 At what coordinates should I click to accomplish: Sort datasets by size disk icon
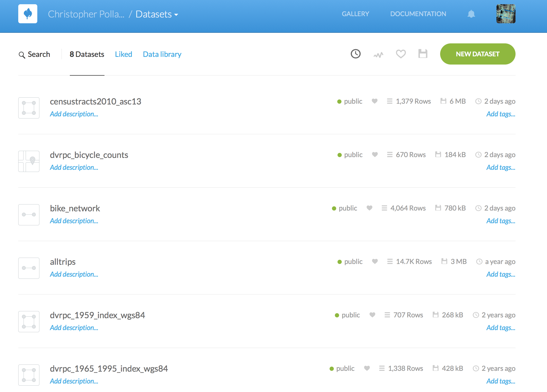click(x=423, y=54)
